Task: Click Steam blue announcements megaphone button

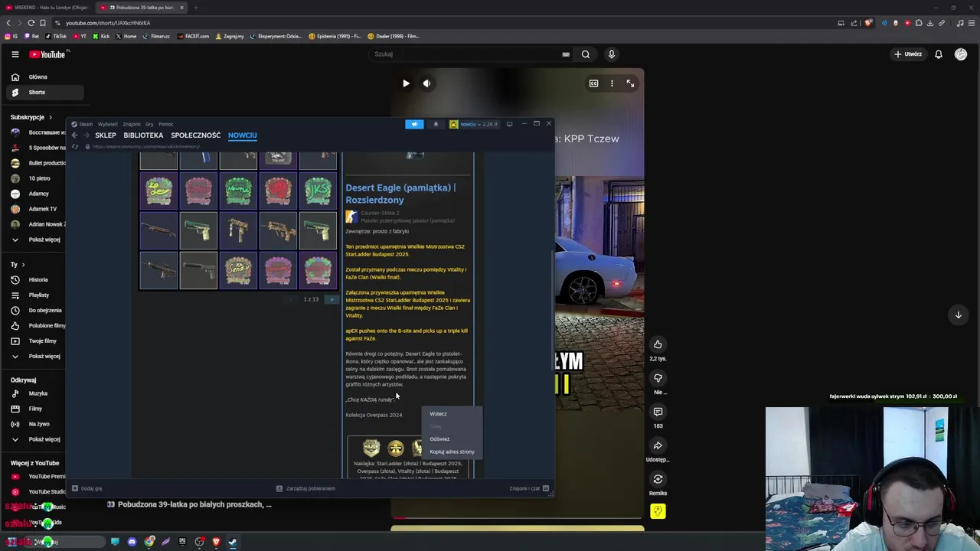Action: (414, 124)
